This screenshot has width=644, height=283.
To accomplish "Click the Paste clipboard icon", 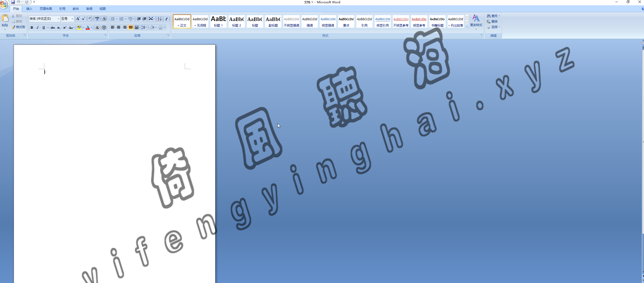I will (x=5, y=18).
